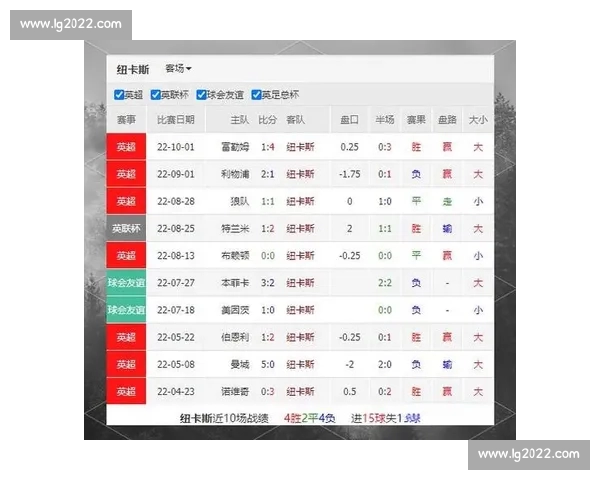Click the 客队 column header
This screenshot has height=480, width=600.
click(x=295, y=120)
